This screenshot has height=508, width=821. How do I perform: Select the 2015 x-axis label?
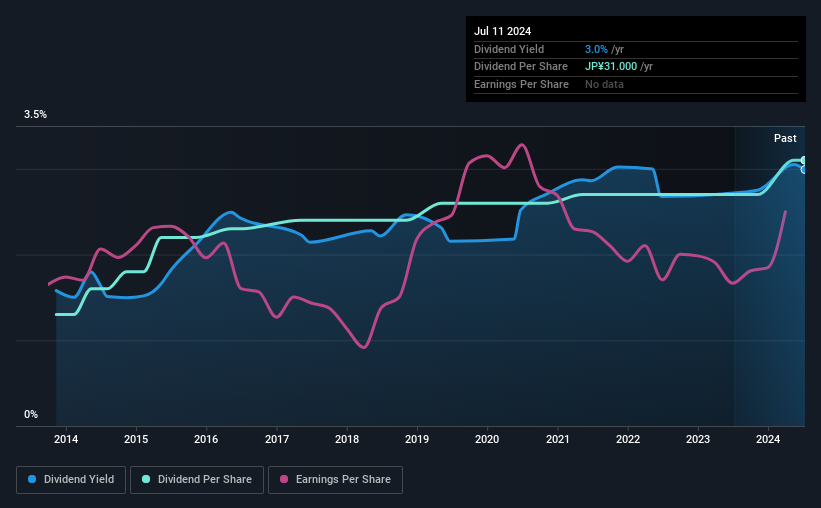click(136, 439)
